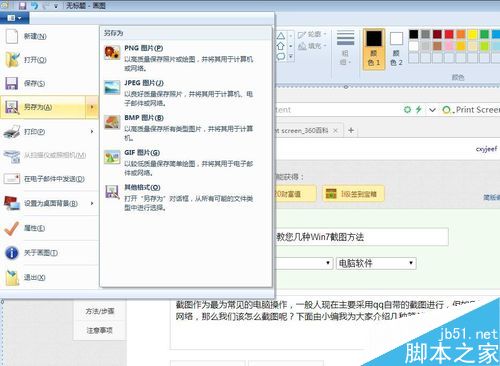
Task: Choose BMP 图片(B) save option
Action: coord(186,127)
